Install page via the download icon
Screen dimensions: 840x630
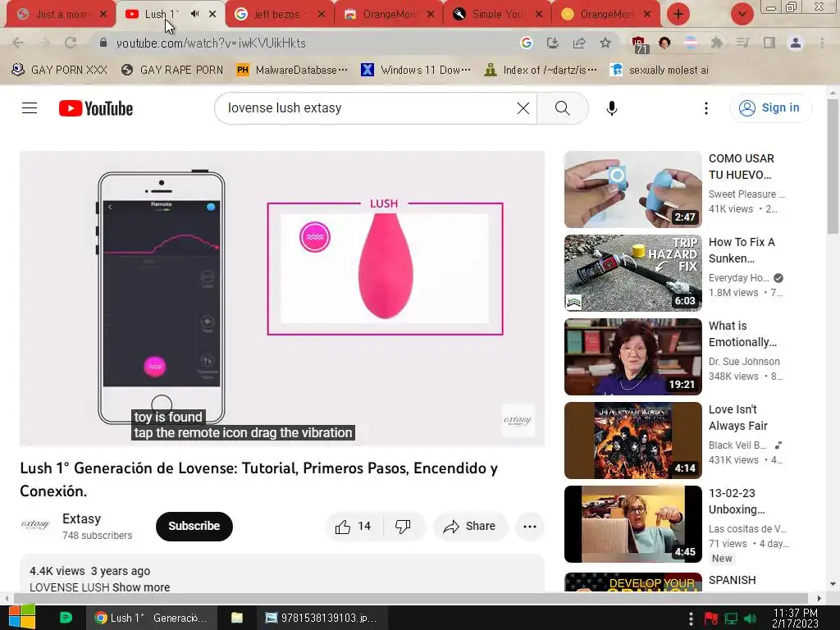click(552, 43)
